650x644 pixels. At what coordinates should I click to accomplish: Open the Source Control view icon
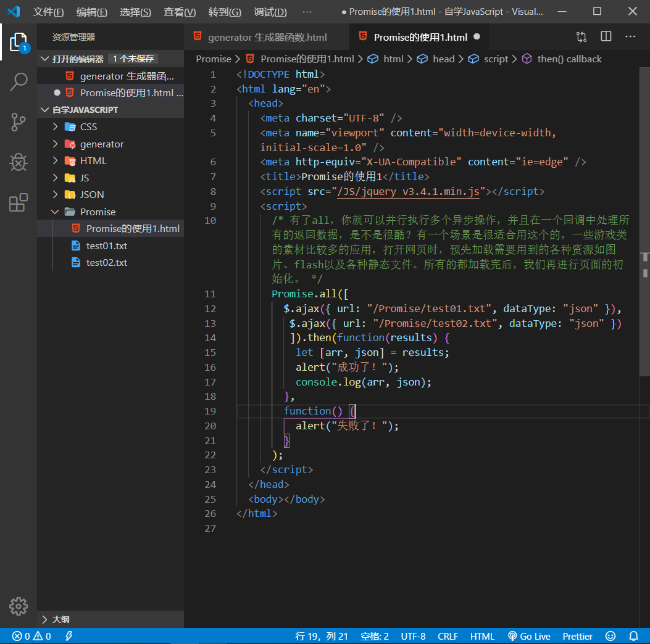(x=19, y=122)
